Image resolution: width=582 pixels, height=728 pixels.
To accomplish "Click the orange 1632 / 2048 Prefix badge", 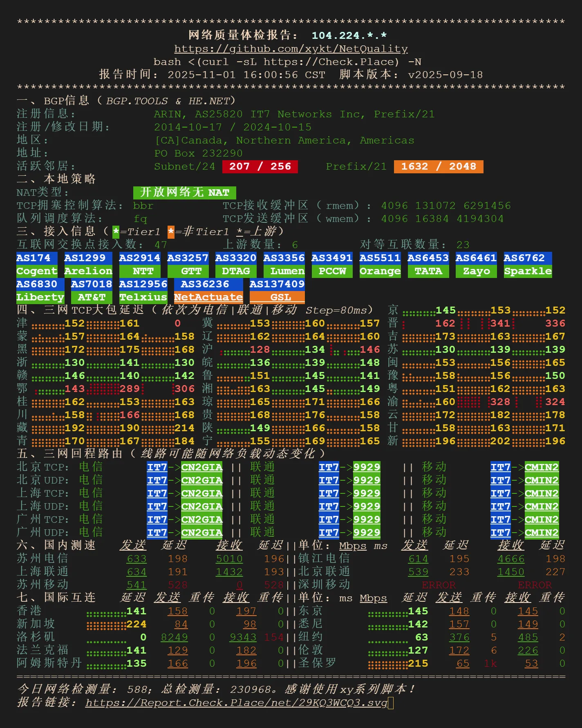I will point(438,166).
